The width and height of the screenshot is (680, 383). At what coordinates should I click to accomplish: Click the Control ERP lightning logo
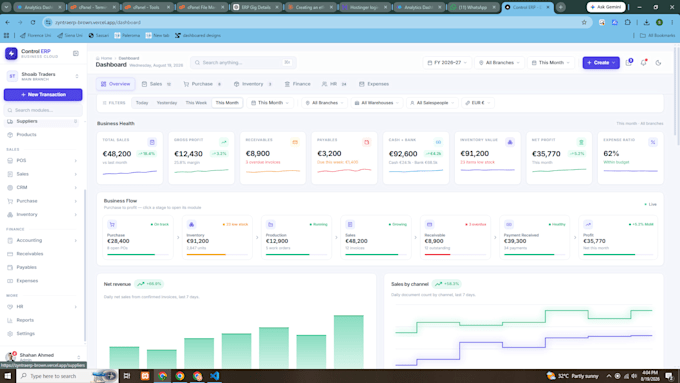point(11,53)
